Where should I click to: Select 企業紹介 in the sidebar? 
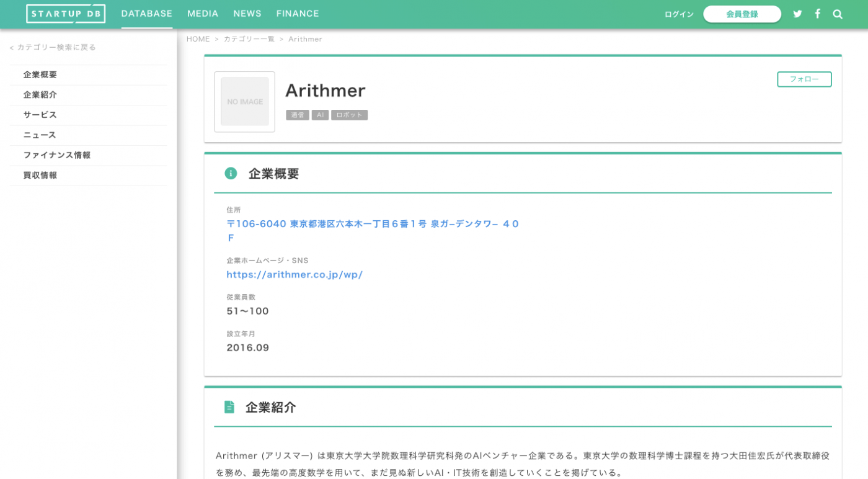coord(89,95)
